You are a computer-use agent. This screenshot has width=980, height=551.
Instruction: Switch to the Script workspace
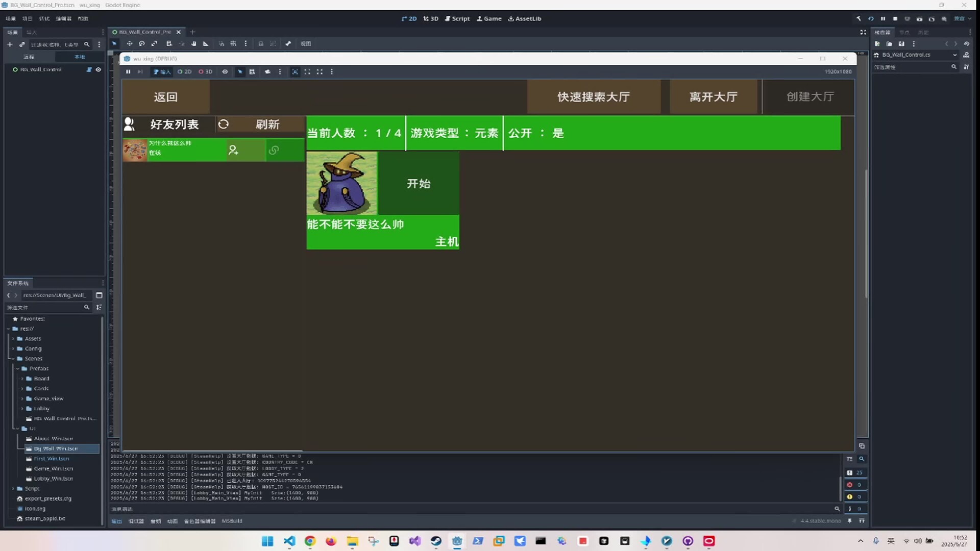(x=457, y=19)
